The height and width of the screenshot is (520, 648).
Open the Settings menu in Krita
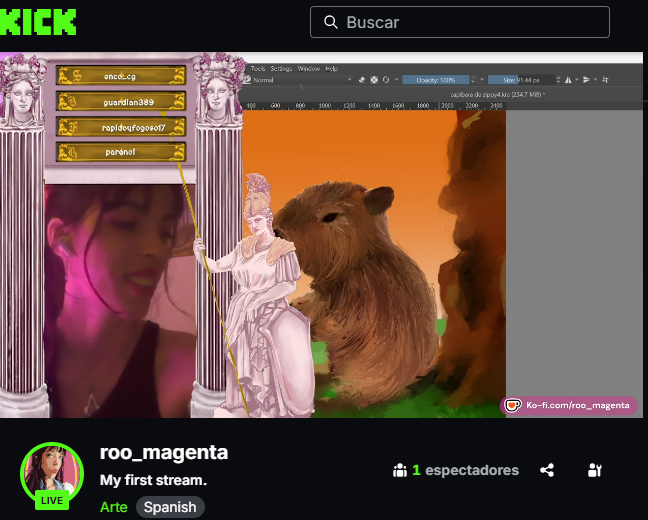point(281,69)
